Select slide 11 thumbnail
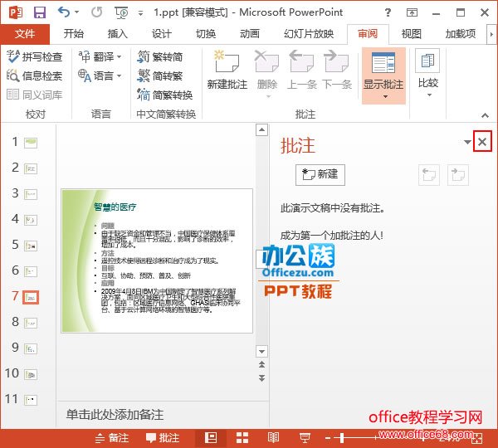Viewport: 498px width, 448px height. coord(31,400)
